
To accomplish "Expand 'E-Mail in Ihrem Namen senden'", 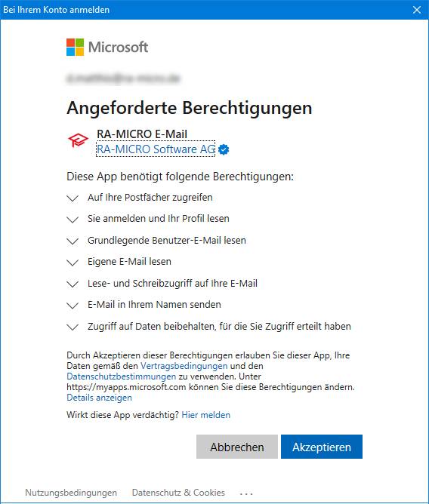I will click(x=73, y=305).
